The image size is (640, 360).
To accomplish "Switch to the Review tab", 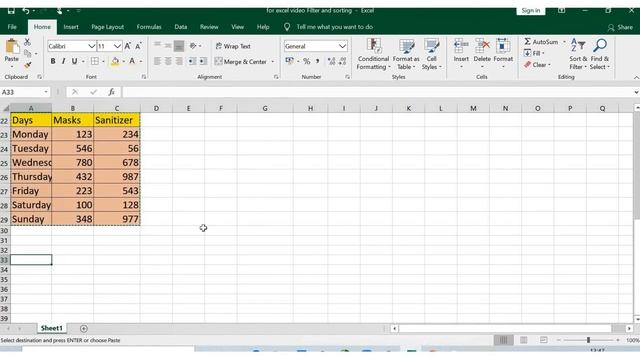I will point(209,27).
